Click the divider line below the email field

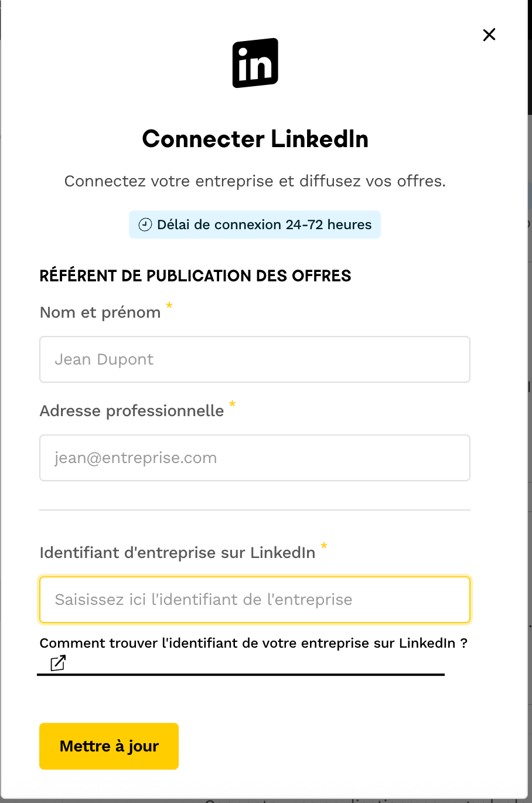(255, 510)
